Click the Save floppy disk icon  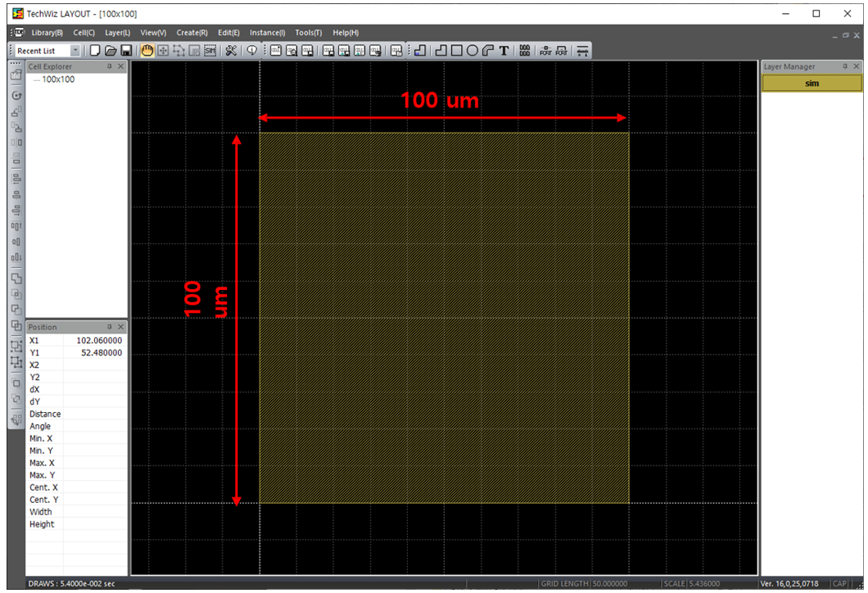(126, 51)
